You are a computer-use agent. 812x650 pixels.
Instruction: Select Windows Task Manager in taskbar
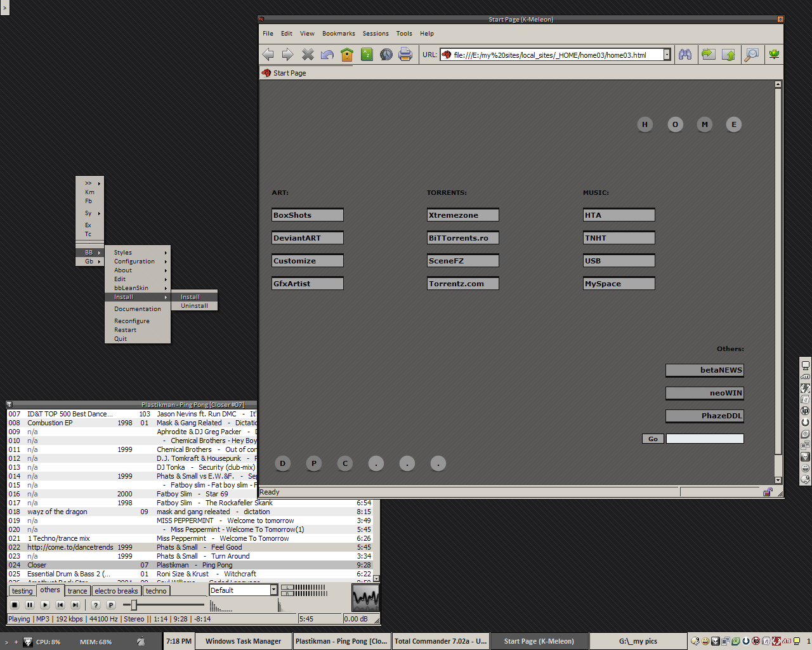(x=243, y=641)
